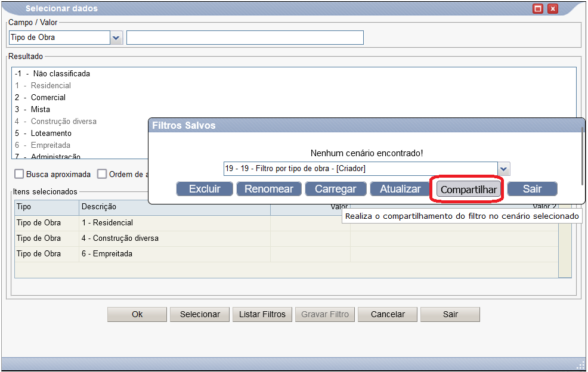Click Sair in the Filtros Salvos dialog
This screenshot has width=588, height=372.
[x=532, y=188]
